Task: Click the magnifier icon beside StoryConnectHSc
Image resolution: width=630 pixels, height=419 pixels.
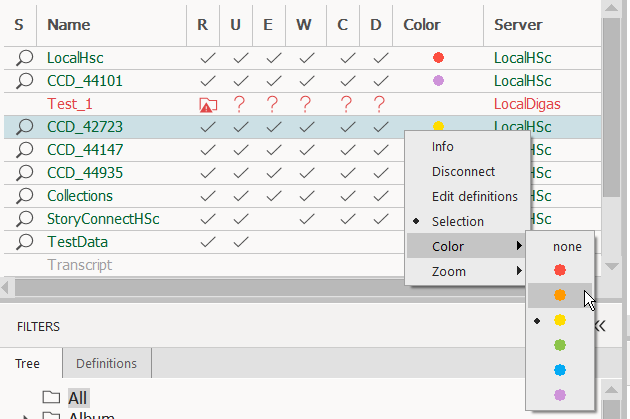Action: click(25, 219)
